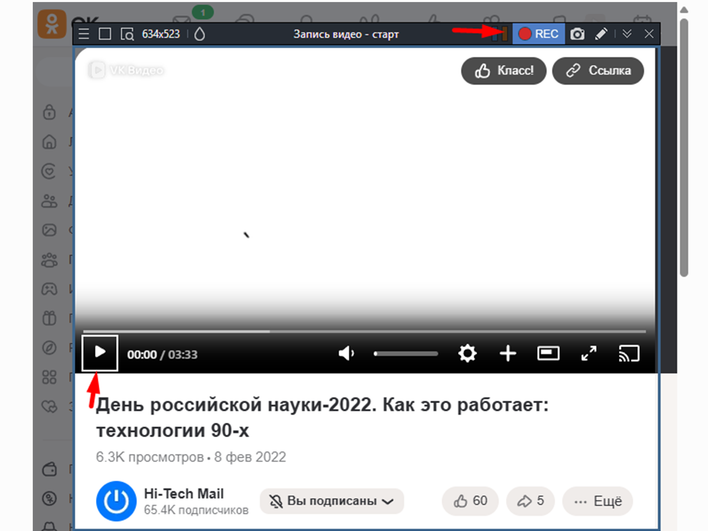
Task: Open the Hi-Tech Mail channel avatar
Action: pos(116,501)
